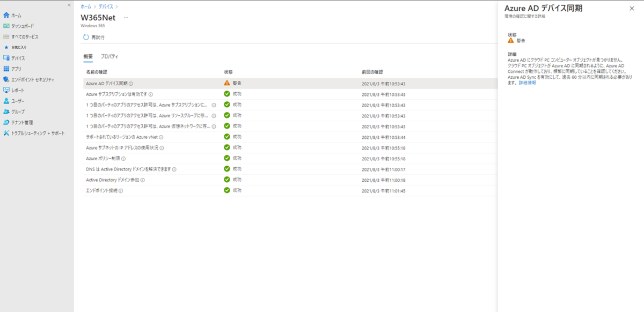
Task: Select the Active Directory ドメイン参加 row
Action: (290, 180)
